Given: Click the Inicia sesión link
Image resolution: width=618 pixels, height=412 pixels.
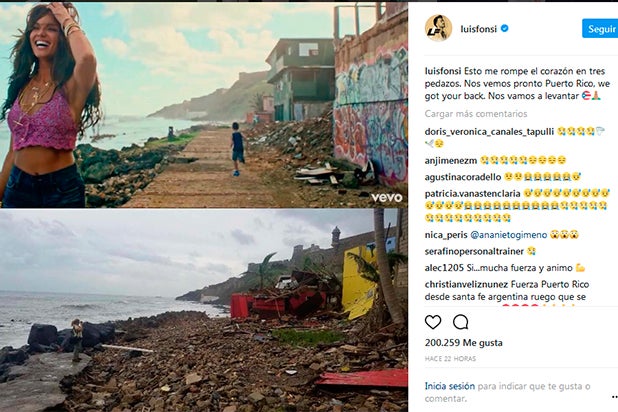Looking at the screenshot, I should 450,384.
